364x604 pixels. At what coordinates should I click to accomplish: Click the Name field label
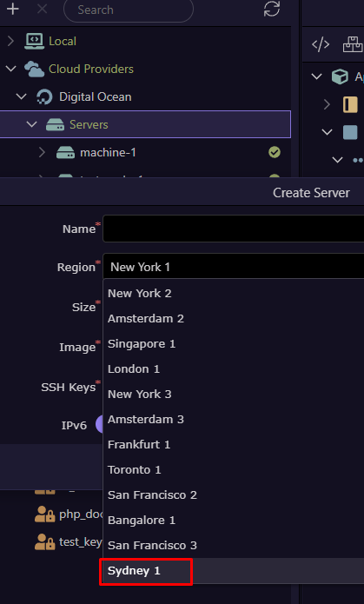click(x=79, y=229)
